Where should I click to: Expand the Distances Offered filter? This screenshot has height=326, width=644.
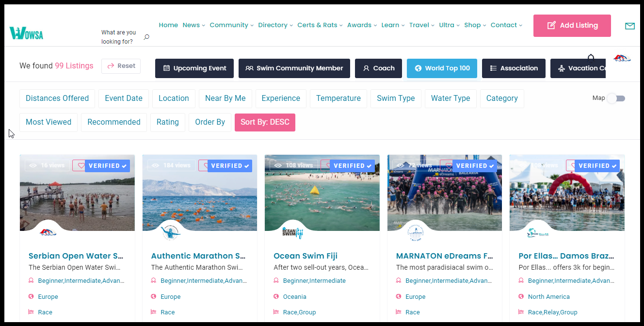[57, 98]
